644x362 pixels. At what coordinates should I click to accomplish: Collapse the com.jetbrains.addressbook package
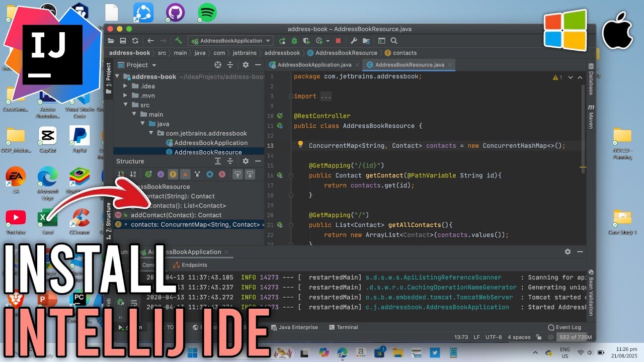click(151, 133)
